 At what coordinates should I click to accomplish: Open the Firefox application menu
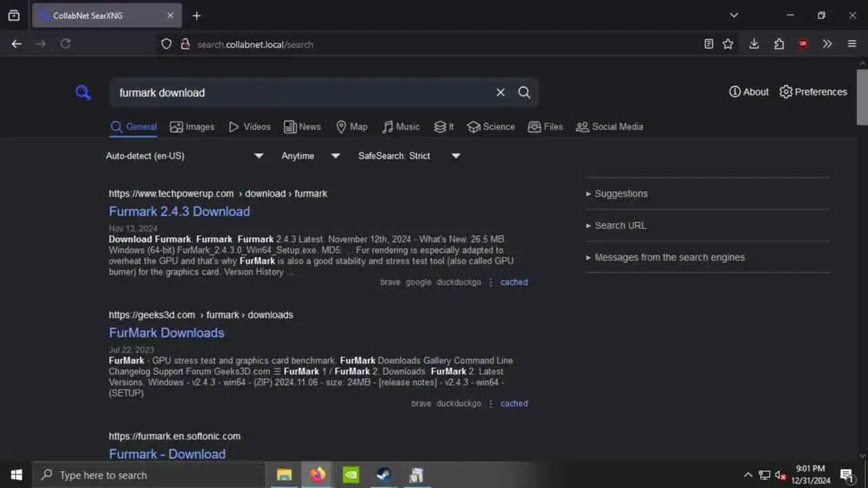point(852,44)
